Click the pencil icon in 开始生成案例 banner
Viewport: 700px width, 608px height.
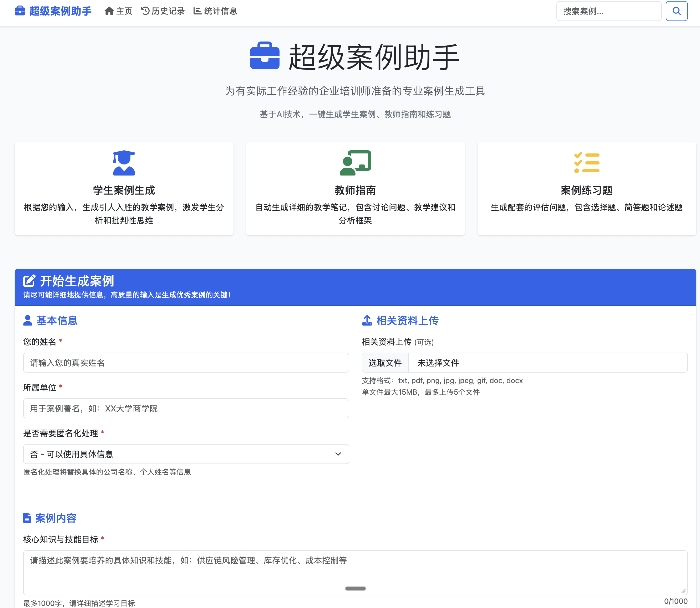point(29,281)
